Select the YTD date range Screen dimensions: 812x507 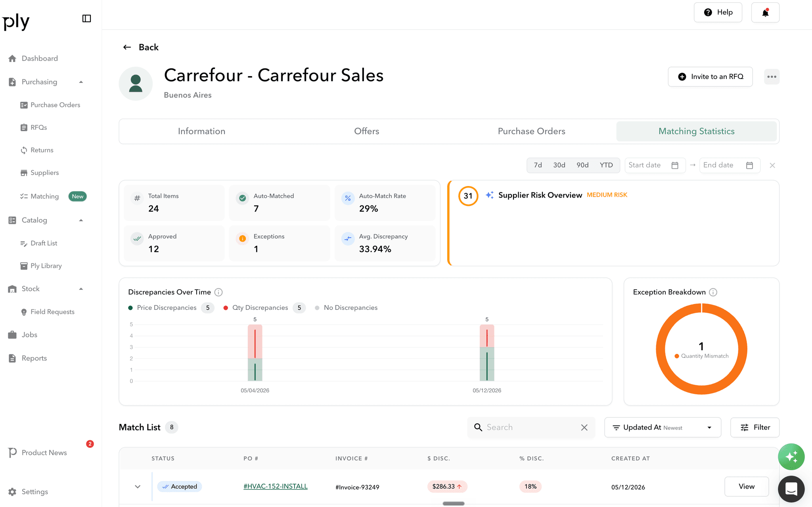[606, 165]
